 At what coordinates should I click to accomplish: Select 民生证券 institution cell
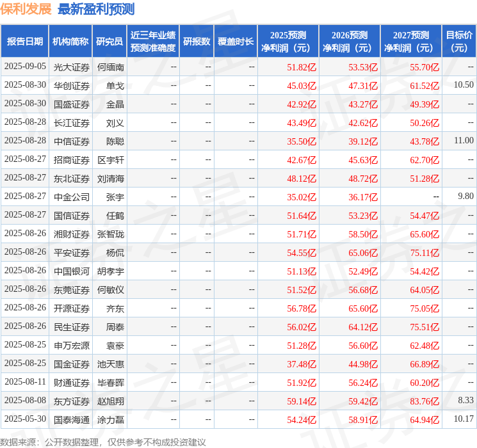[72, 327]
